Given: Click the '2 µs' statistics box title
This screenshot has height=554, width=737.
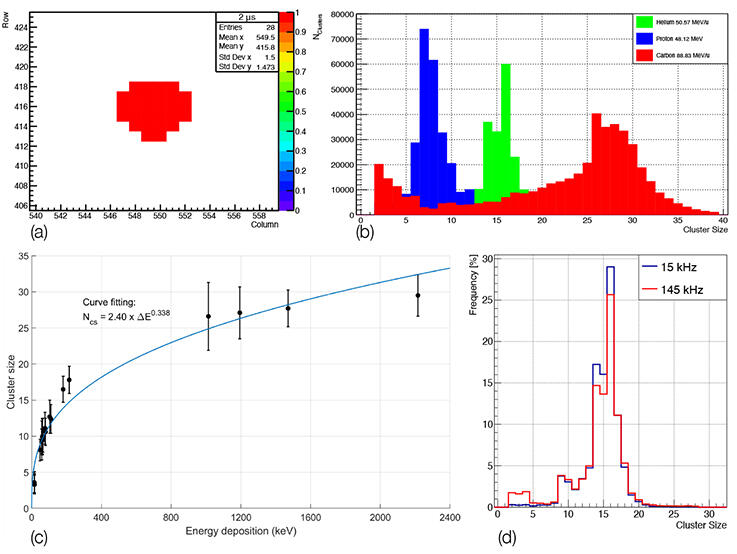Looking at the screenshot, I should 244,16.
